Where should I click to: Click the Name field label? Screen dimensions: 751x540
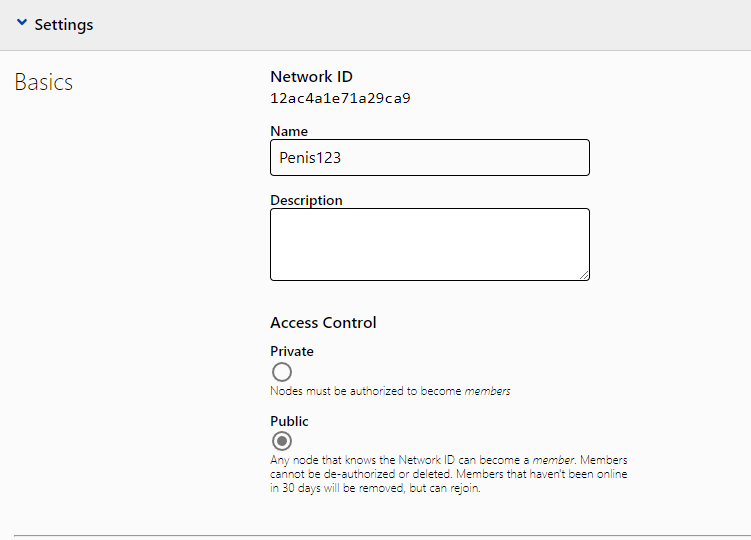pos(289,131)
